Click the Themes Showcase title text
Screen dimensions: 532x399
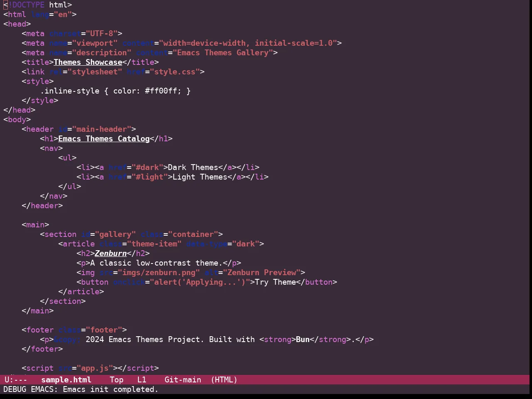point(88,62)
